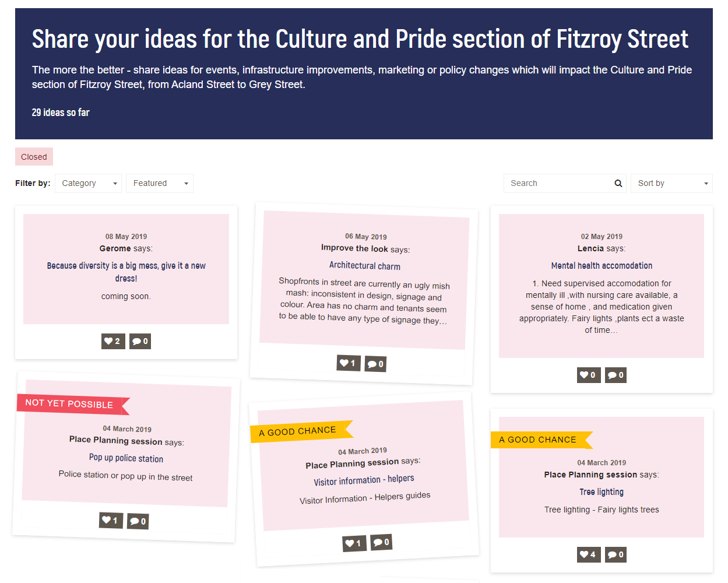728x583 pixels.
Task: Like the Architectural charm idea
Action: [349, 363]
